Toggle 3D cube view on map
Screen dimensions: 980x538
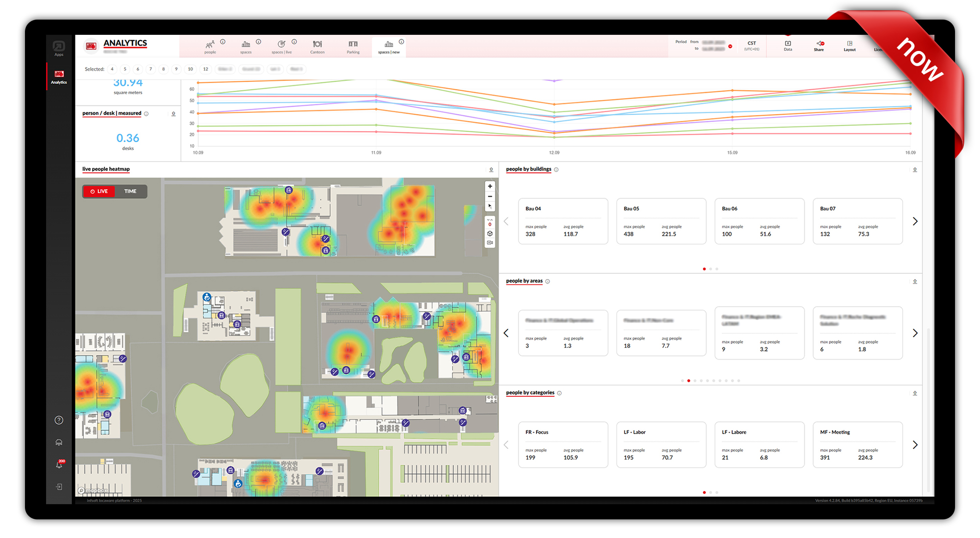(490, 234)
